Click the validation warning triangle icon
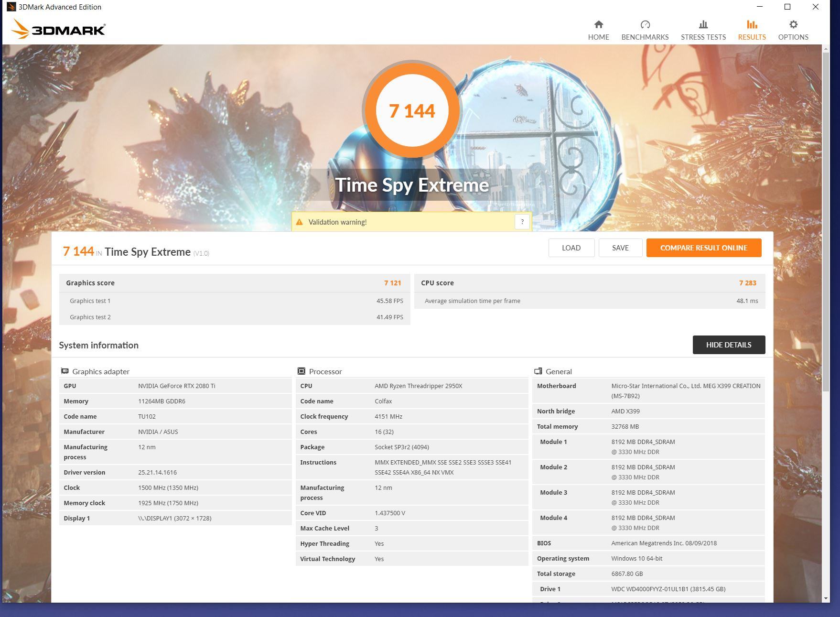Viewport: 840px width, 617px height. (x=300, y=222)
